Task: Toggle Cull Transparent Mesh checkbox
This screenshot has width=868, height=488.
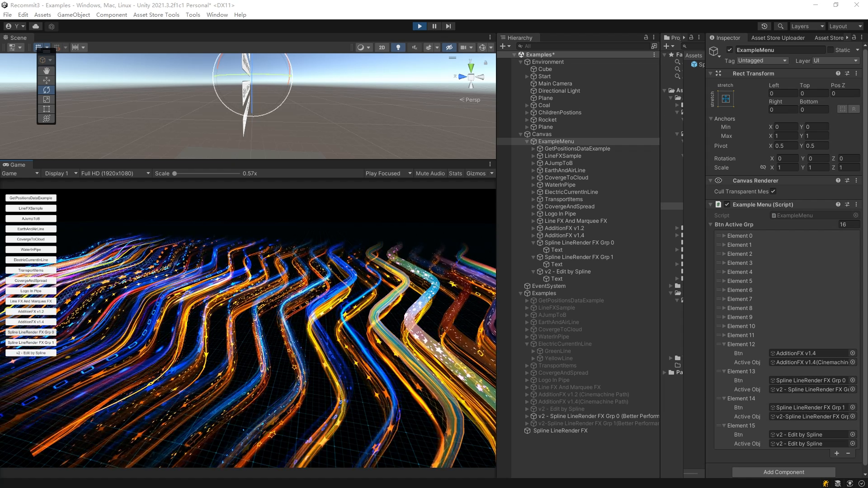Action: pos(773,192)
